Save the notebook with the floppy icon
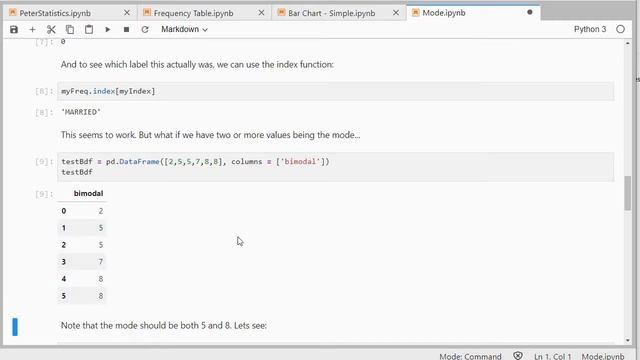Image resolution: width=640 pixels, height=360 pixels. tap(14, 29)
